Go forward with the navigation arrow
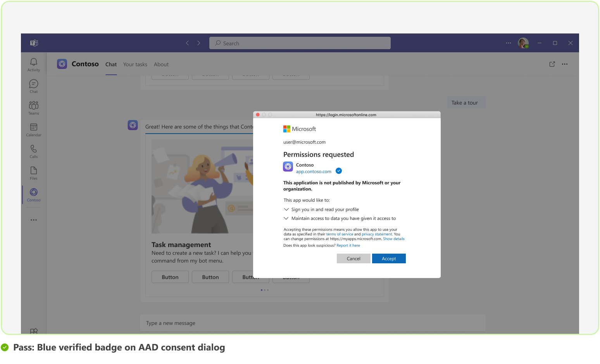 (199, 43)
